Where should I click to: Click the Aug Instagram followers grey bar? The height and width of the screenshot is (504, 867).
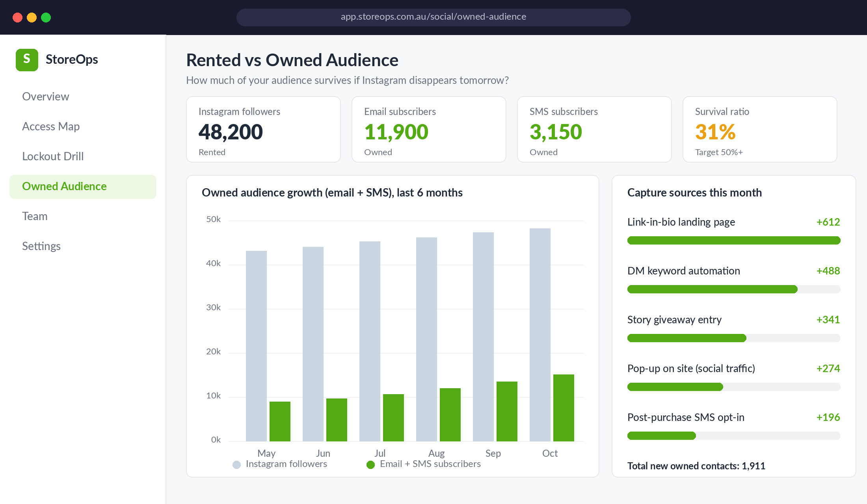[426, 339]
